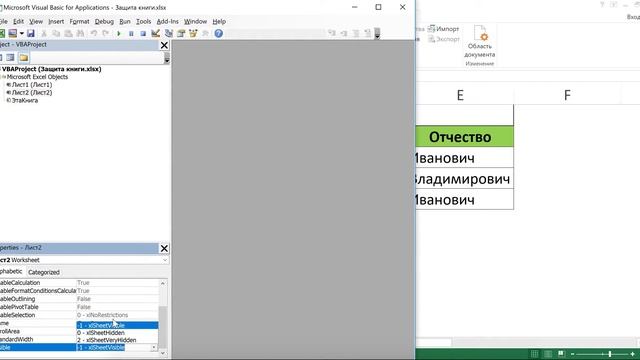Choose 2 - xlSheetVeryHidden from the list
This screenshot has width=640, height=360.
coord(117,340)
